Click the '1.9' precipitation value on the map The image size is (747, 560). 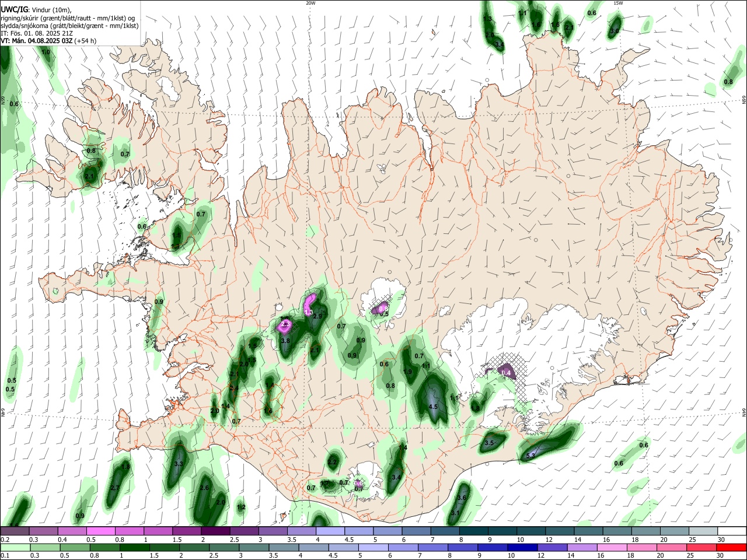coord(408,372)
